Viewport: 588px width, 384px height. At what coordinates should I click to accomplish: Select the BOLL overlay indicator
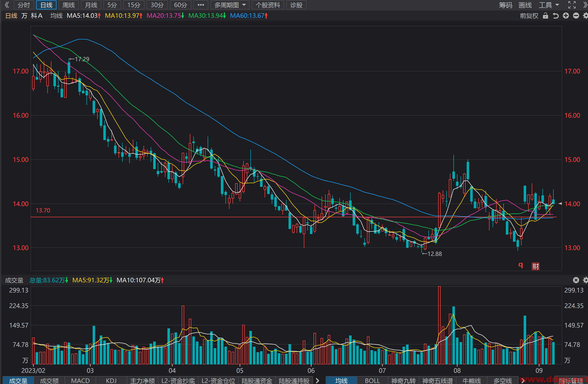coord(372,380)
